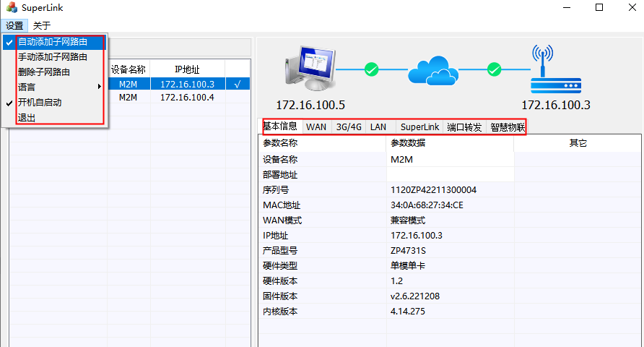Open the 关于 menu

(41, 25)
